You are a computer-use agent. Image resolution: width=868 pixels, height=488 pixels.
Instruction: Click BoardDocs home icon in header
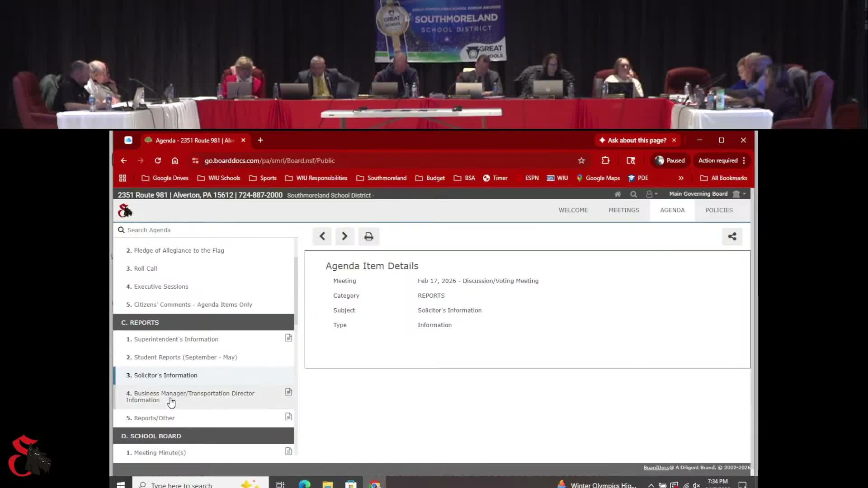point(618,194)
